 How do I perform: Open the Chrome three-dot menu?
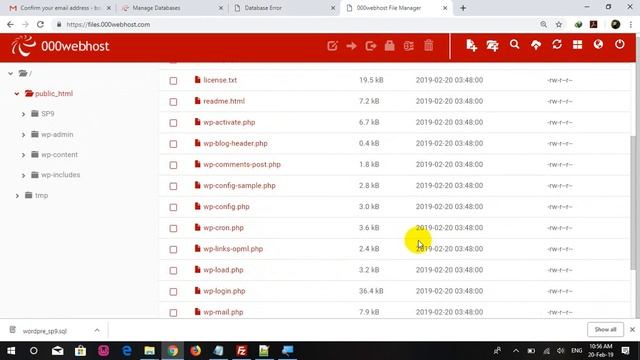pyautogui.click(x=631, y=24)
